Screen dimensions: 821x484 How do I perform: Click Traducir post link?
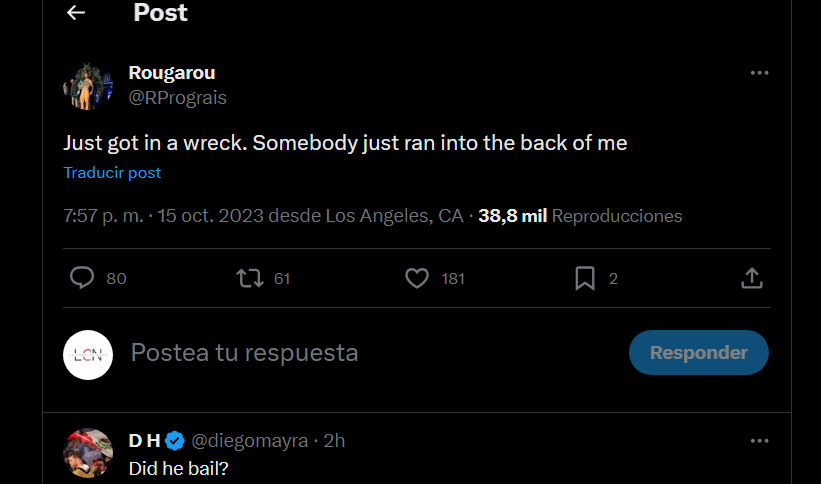112,172
